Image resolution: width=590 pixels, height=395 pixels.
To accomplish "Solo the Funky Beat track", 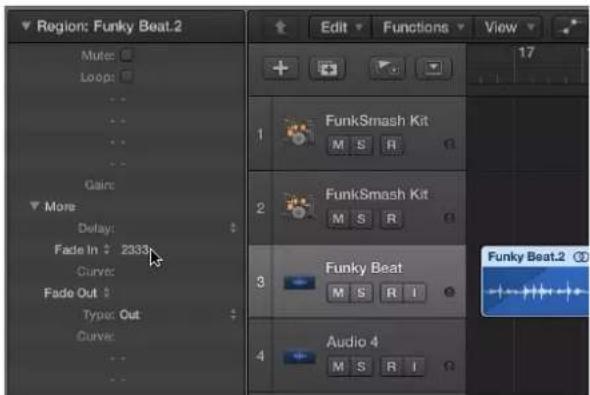I will point(361,293).
